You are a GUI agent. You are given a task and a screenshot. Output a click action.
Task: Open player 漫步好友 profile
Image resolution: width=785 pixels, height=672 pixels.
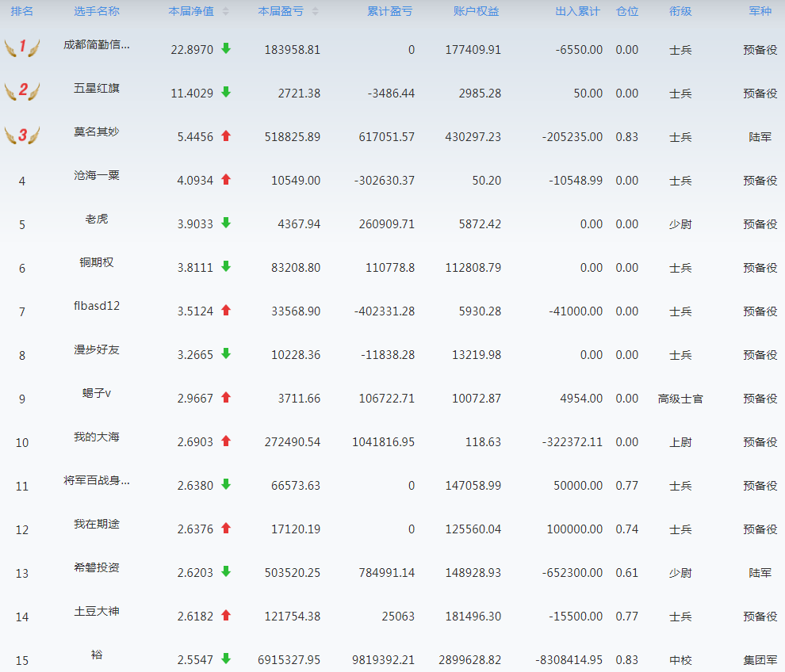97,349
